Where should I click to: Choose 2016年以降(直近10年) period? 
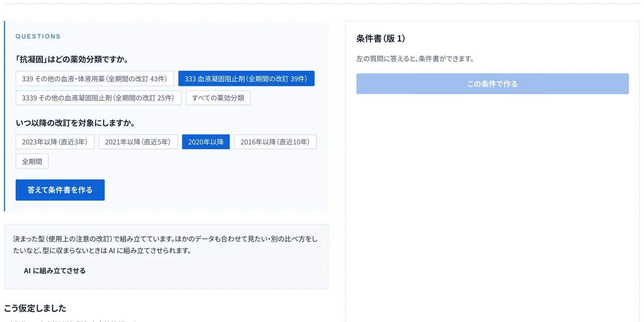tap(275, 142)
